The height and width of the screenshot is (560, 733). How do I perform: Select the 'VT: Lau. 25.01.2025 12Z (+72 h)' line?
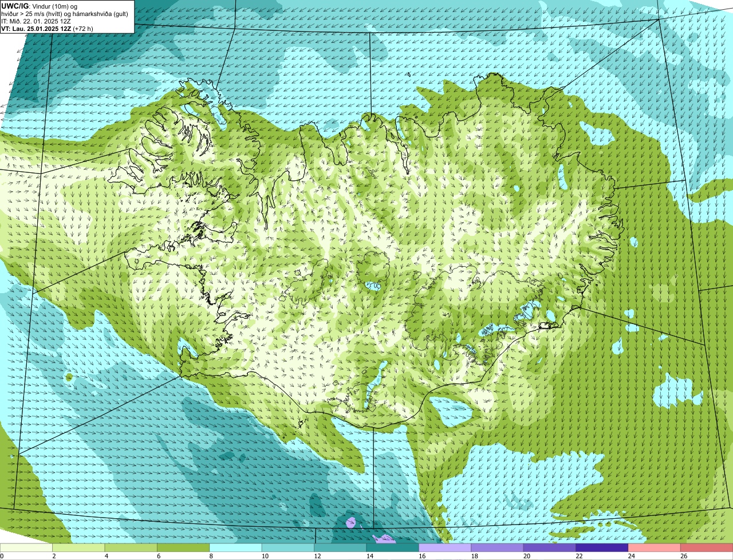pos(47,28)
